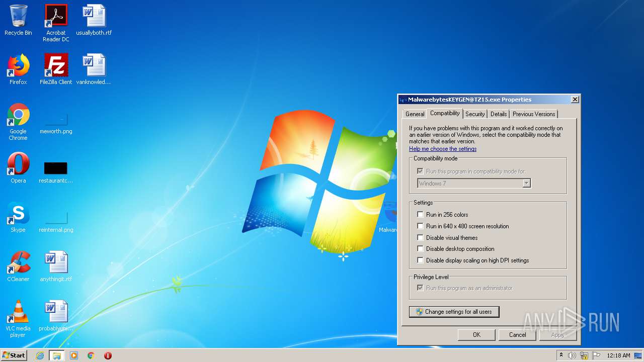Enable Run in 256 colors
The width and height of the screenshot is (644, 362).
(420, 215)
